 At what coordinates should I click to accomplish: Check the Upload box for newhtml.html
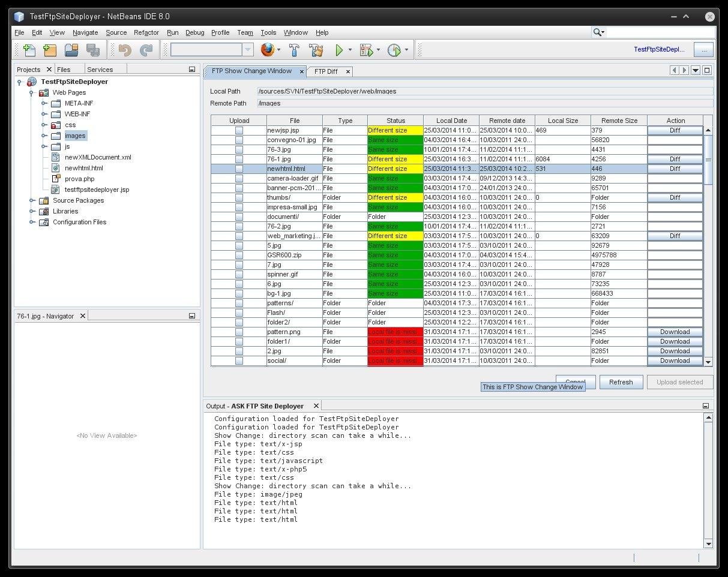[239, 169]
